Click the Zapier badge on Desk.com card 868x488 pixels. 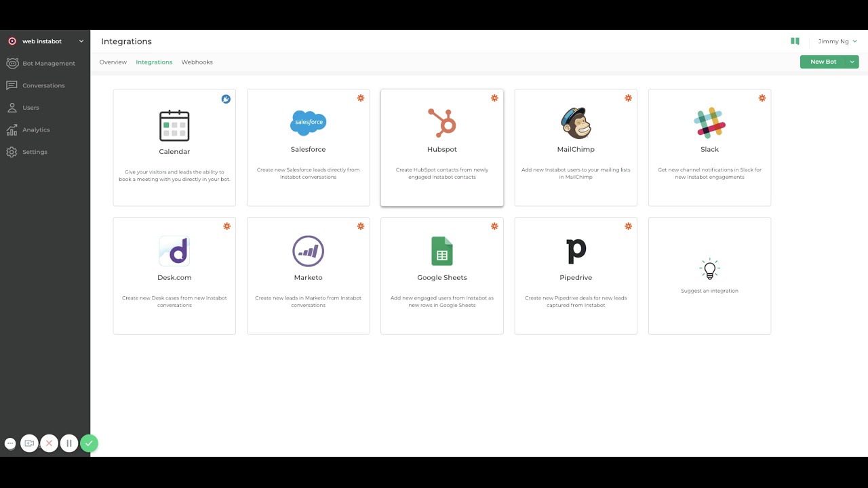click(226, 226)
